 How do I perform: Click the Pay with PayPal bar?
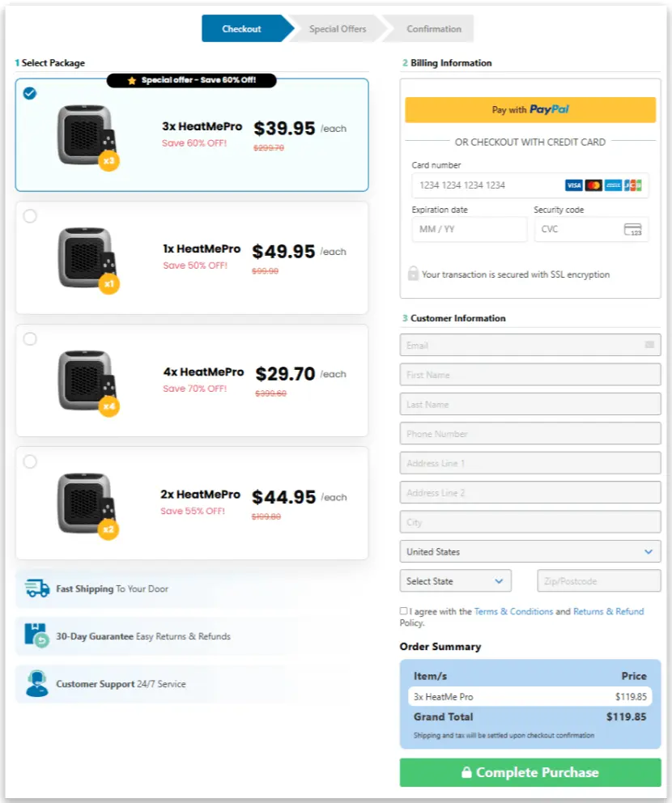(x=530, y=108)
